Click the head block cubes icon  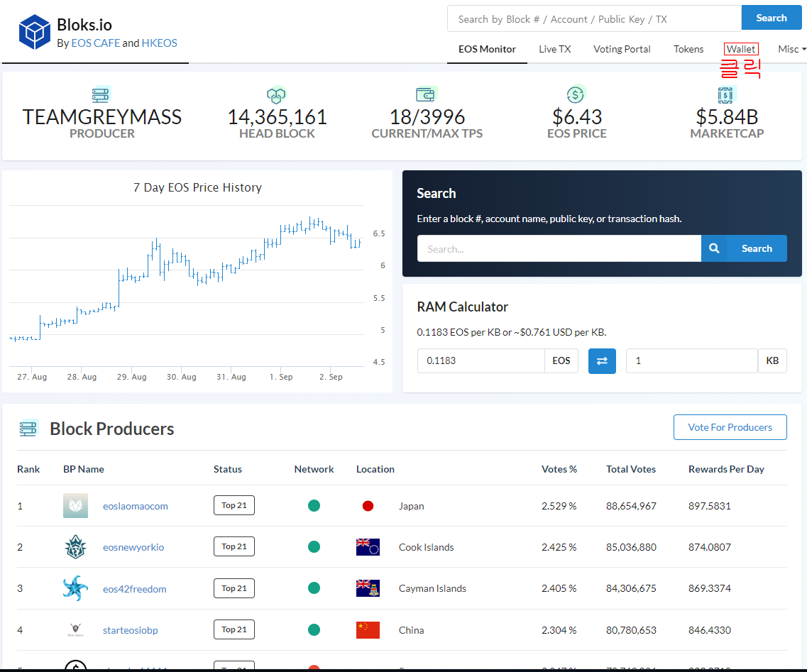click(x=276, y=94)
